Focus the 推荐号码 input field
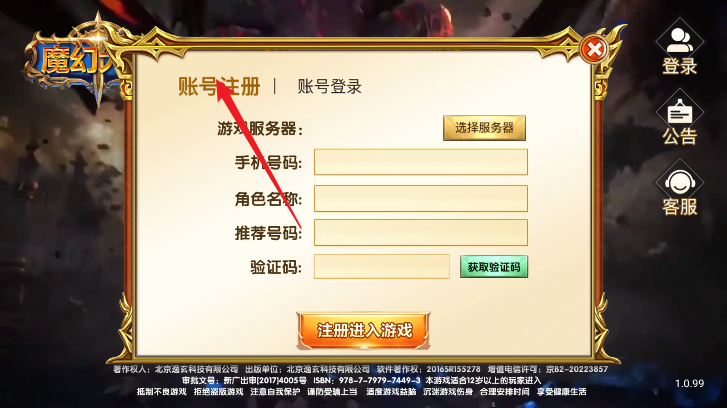Screen dimensions: 727x408 [x=421, y=232]
